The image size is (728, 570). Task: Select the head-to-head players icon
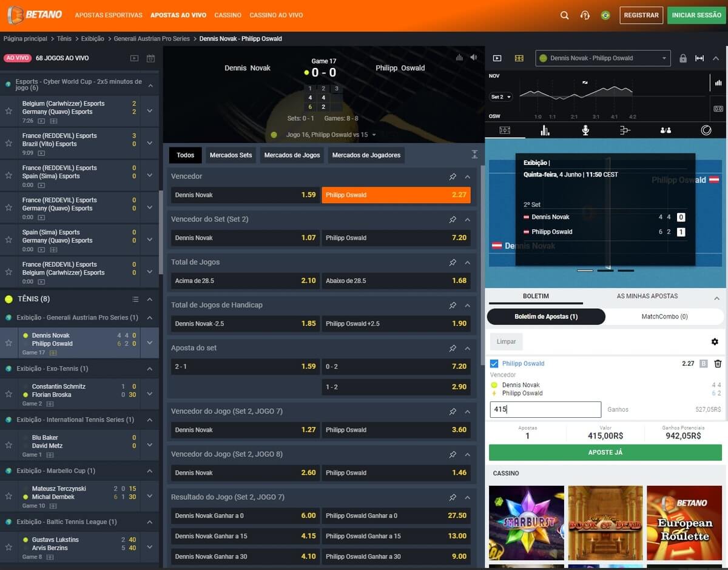click(666, 130)
